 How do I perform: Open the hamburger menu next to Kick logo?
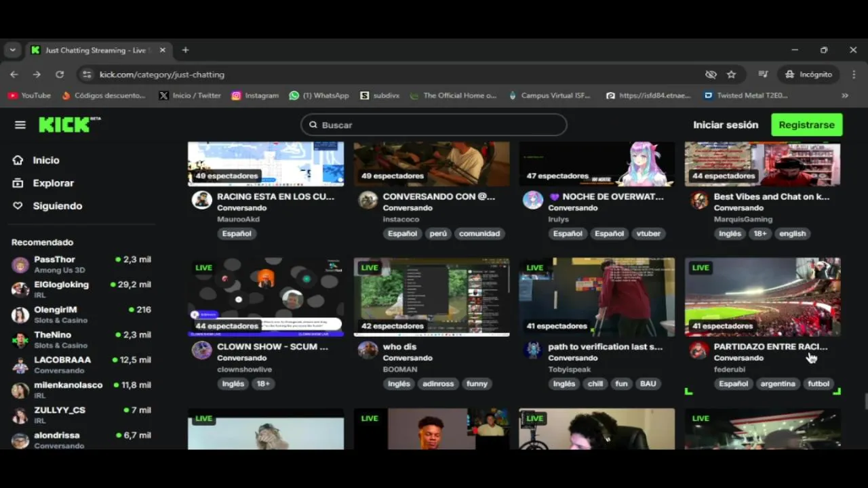click(x=20, y=125)
